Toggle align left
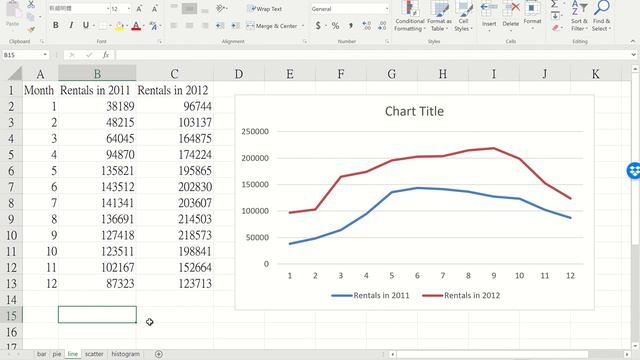 point(174,26)
